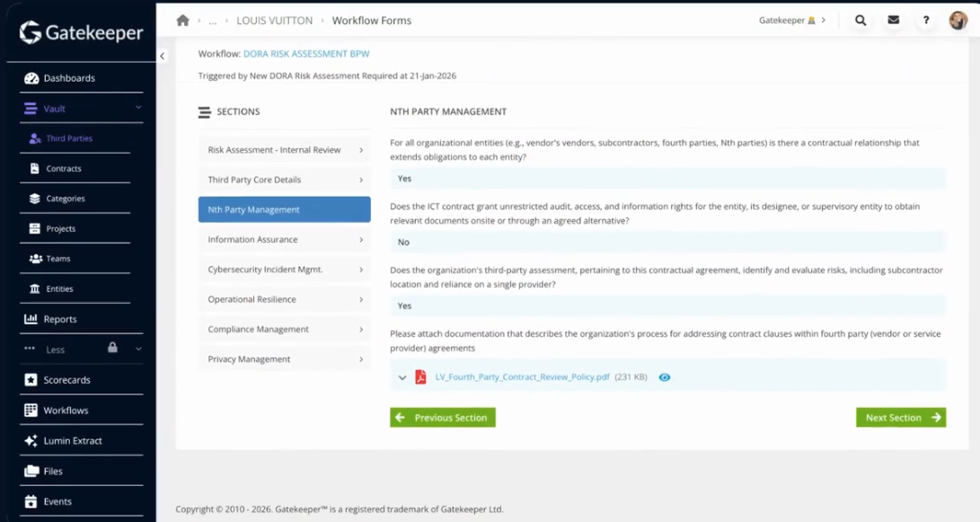
Task: Open Scorecards in sidebar
Action: (x=66, y=380)
